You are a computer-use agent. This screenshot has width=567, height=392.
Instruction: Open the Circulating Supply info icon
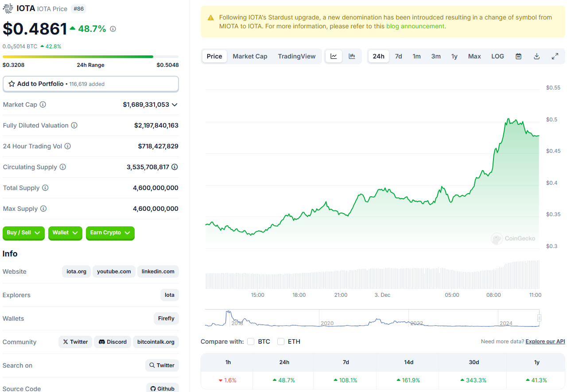(63, 167)
